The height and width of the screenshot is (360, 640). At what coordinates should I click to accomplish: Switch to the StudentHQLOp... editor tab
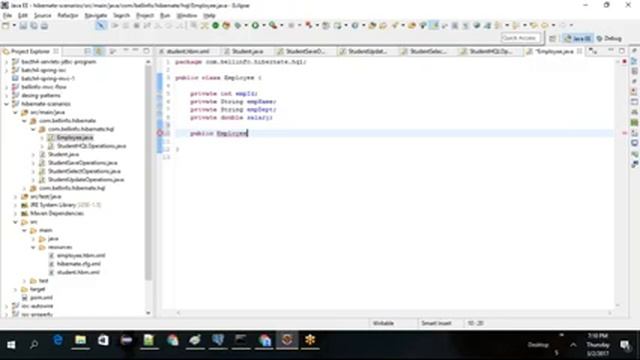pos(490,51)
